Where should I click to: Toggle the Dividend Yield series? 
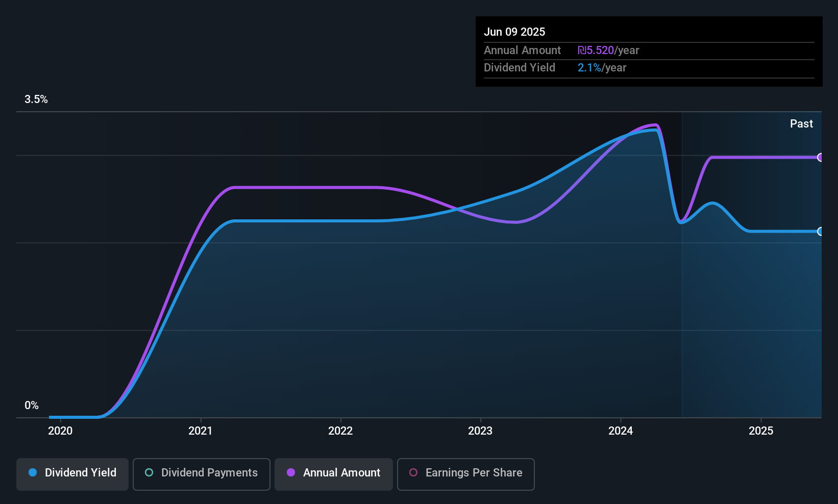tap(72, 474)
